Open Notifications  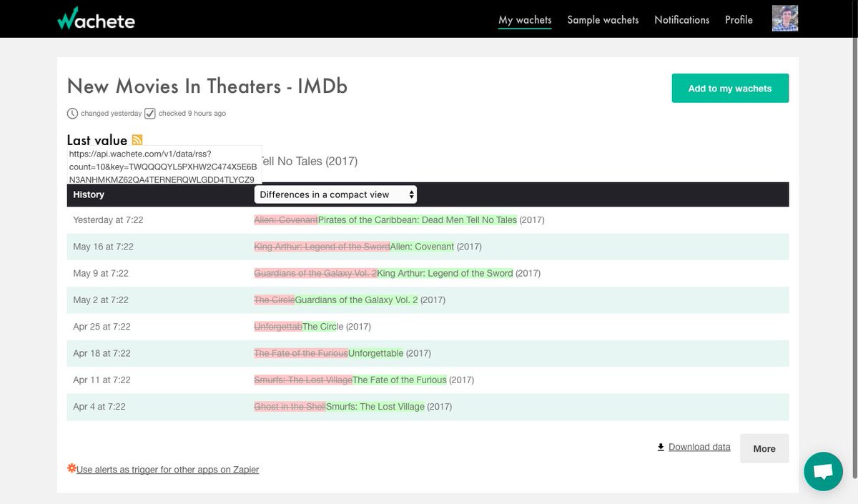[x=682, y=20]
